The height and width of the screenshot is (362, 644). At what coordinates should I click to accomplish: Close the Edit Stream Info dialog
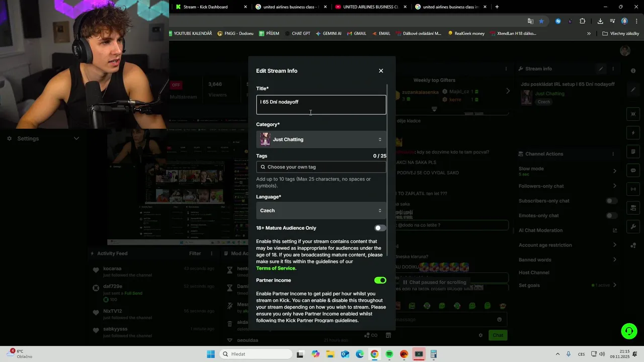tap(381, 71)
